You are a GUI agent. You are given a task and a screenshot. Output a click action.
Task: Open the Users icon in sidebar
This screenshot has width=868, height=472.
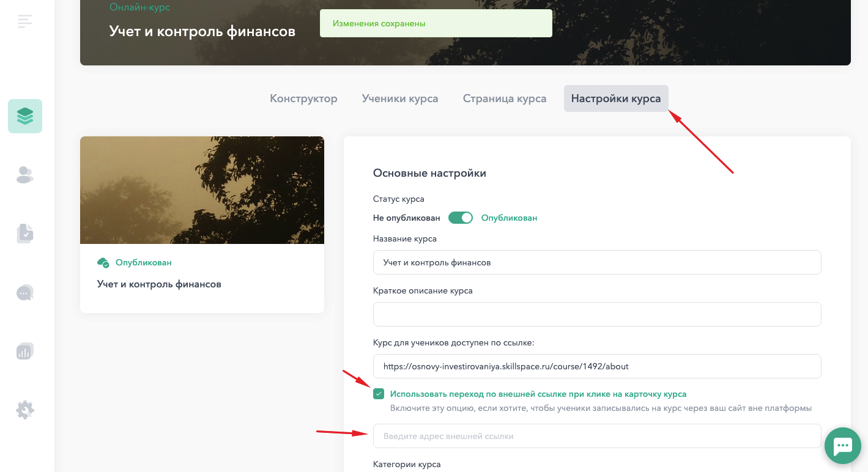coord(25,175)
